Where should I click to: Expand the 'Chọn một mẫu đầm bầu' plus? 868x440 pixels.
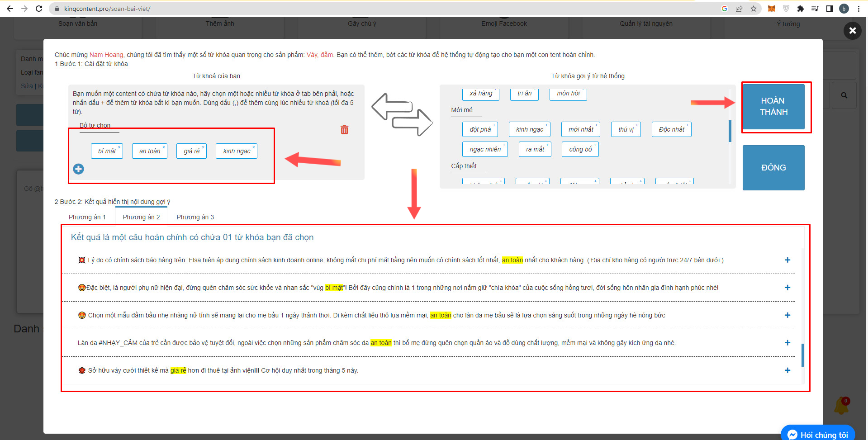787,315
